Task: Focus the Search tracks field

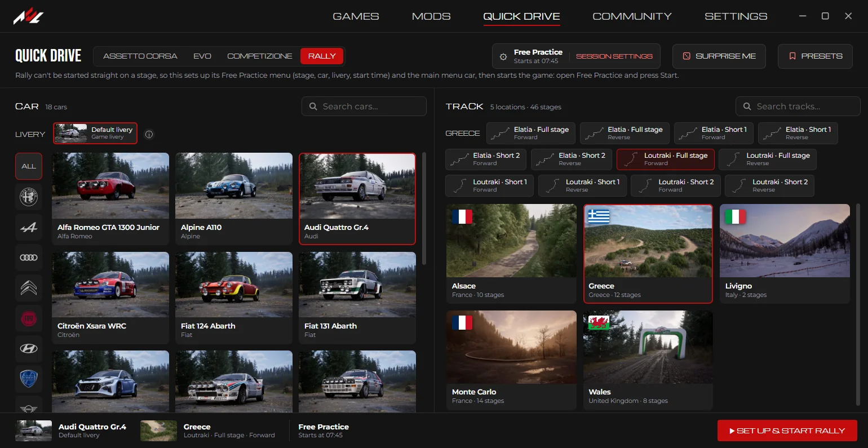Action: tap(798, 107)
